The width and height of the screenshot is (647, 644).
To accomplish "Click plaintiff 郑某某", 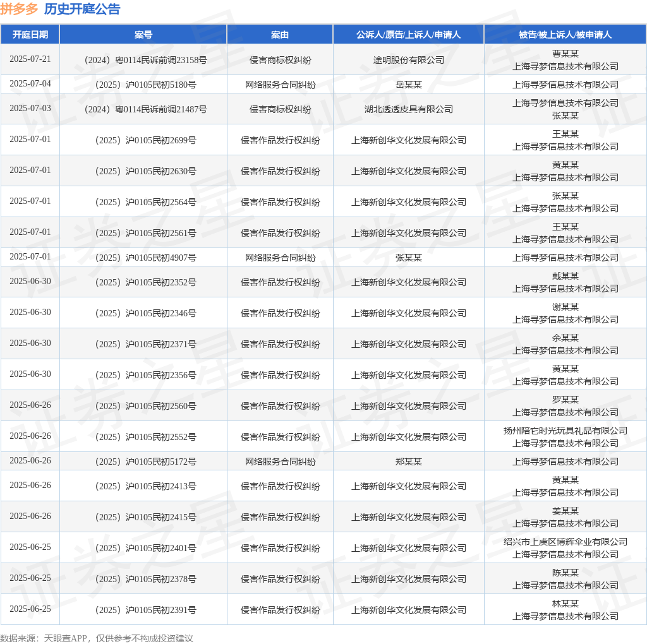I will tap(409, 462).
